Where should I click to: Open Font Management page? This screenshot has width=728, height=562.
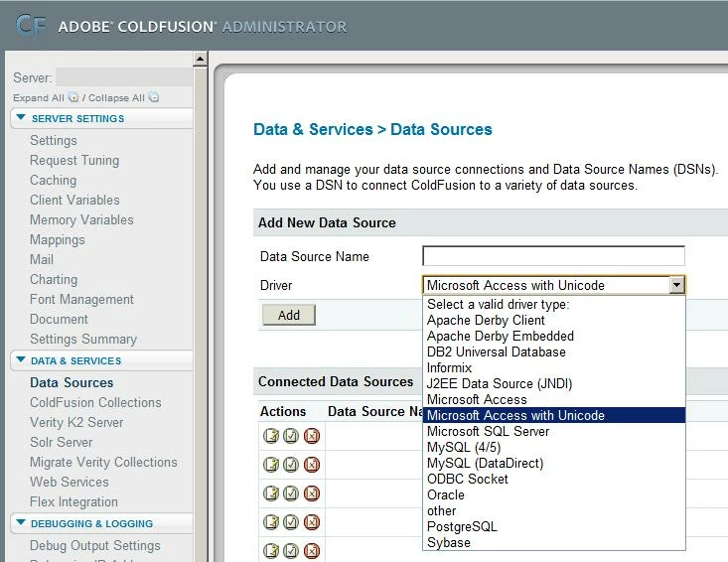click(81, 299)
